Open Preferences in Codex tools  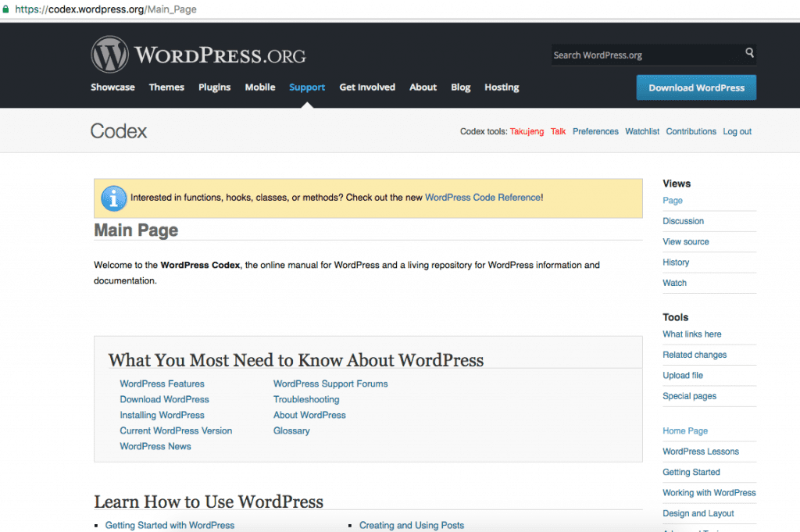pyautogui.click(x=595, y=132)
